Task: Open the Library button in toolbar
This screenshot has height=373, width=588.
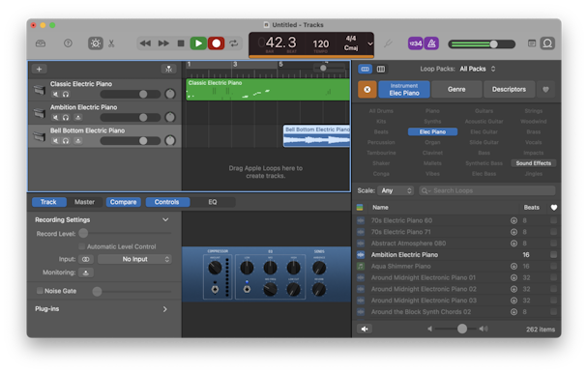Action: click(41, 43)
